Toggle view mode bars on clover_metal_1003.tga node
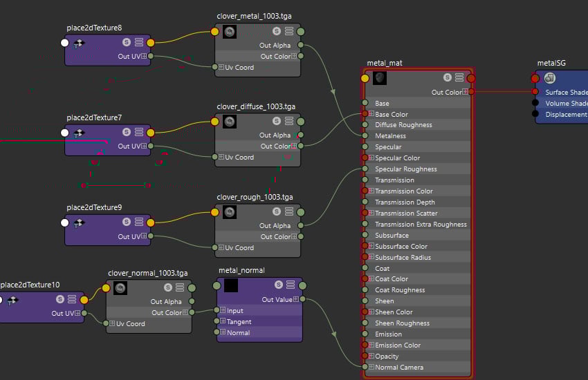Screen dimensions: 588x380 (x=289, y=31)
